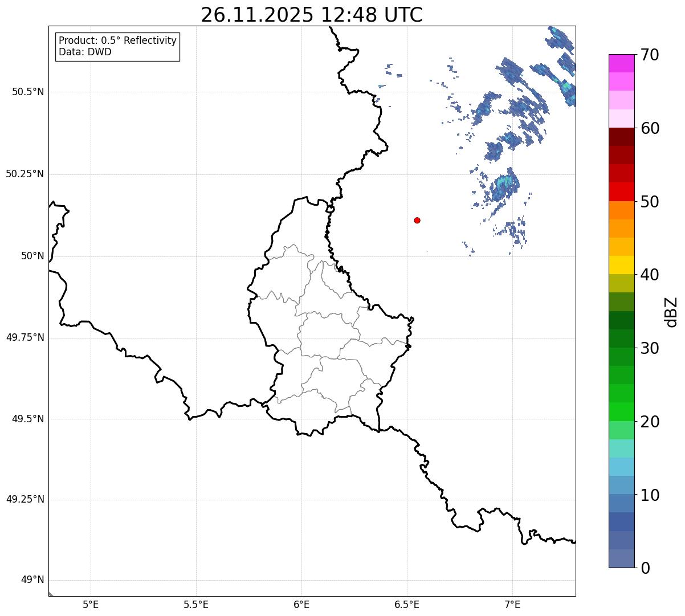This screenshot has height=616, width=685.
Task: Click the '6.5°E' longitude label
Action: pos(407,604)
